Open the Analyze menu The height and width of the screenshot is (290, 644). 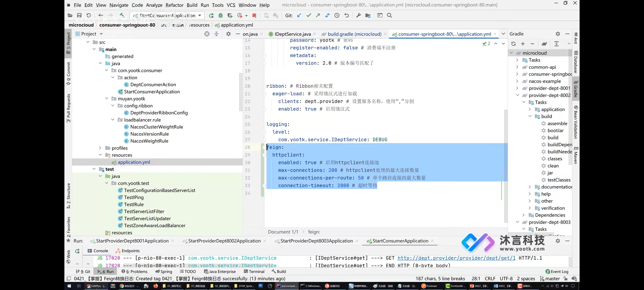[154, 5]
